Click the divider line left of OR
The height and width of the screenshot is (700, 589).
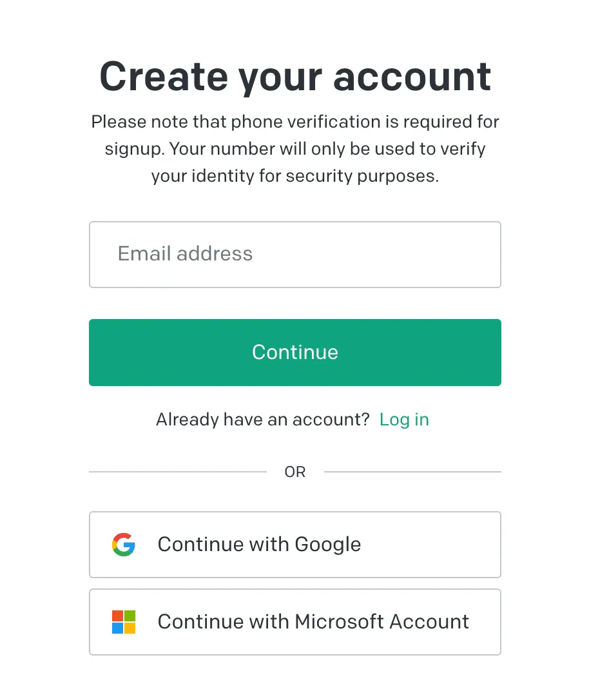click(177, 472)
